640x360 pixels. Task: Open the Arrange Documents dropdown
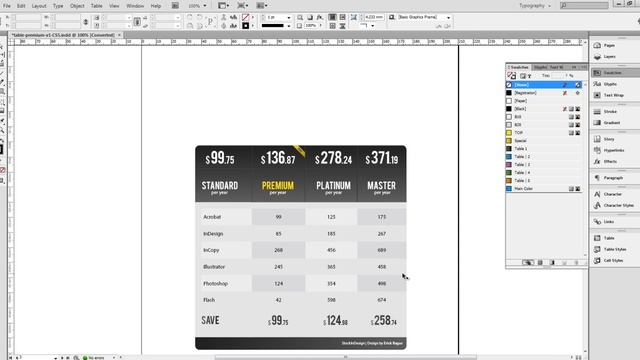pos(262,6)
